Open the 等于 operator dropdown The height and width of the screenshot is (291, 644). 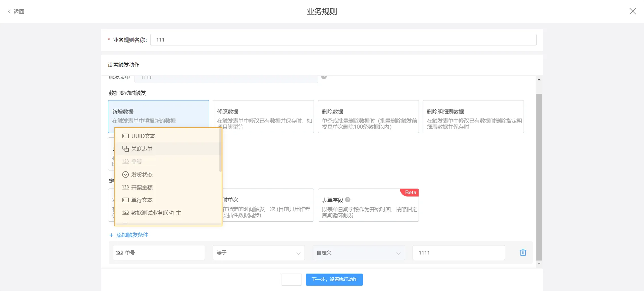[258, 253]
